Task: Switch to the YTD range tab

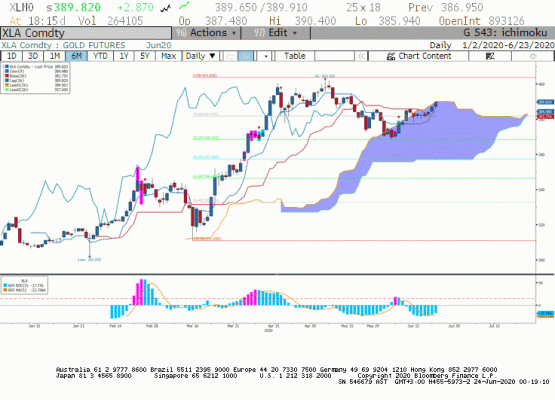Action: [x=100, y=56]
